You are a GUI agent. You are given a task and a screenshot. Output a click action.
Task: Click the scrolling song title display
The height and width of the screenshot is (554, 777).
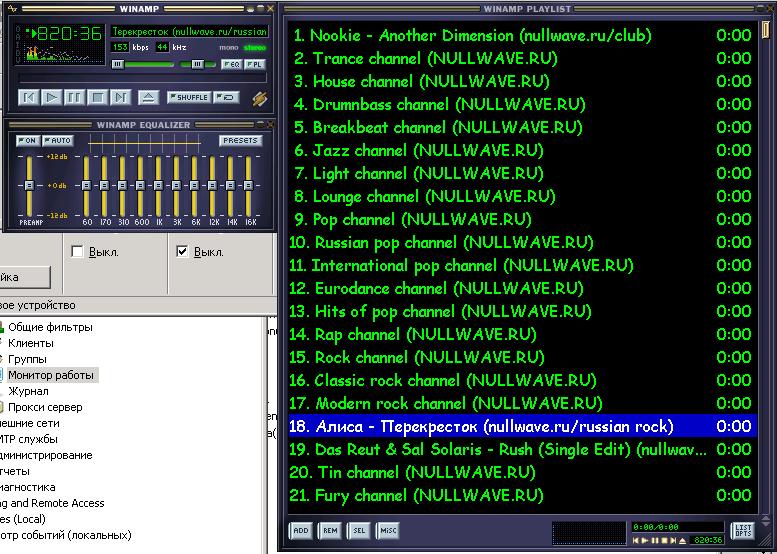[189, 31]
